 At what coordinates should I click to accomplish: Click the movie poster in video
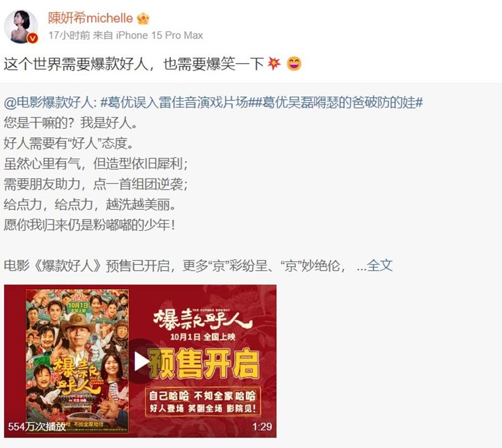[x=78, y=361]
